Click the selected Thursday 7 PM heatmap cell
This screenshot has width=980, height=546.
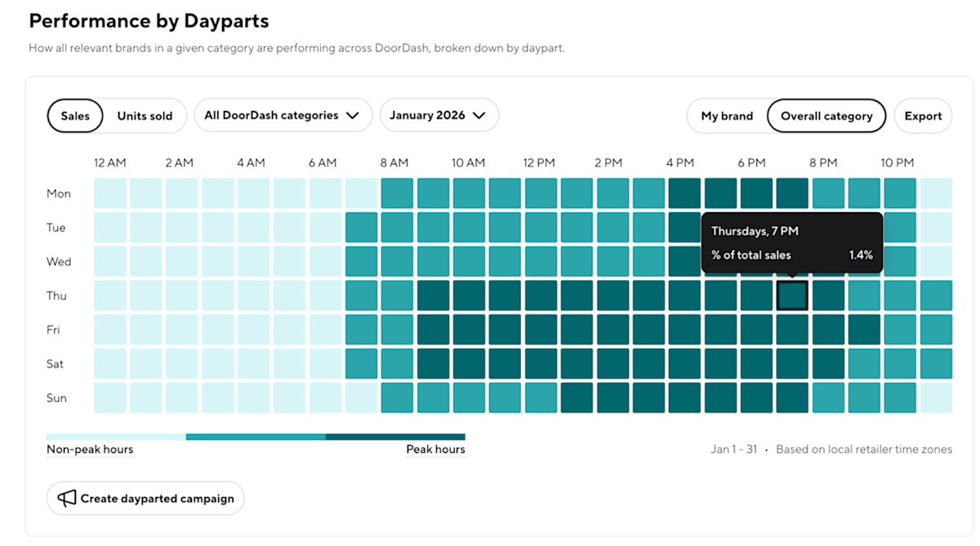pyautogui.click(x=791, y=295)
